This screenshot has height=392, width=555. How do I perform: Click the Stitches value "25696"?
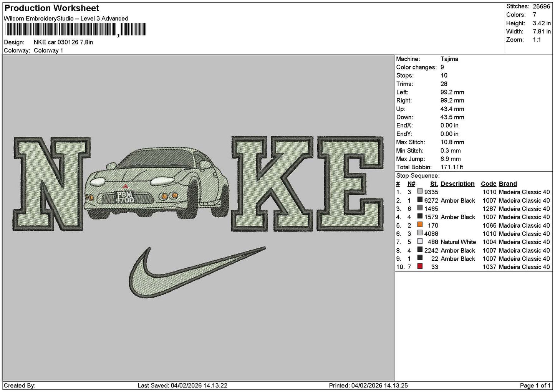click(x=542, y=7)
